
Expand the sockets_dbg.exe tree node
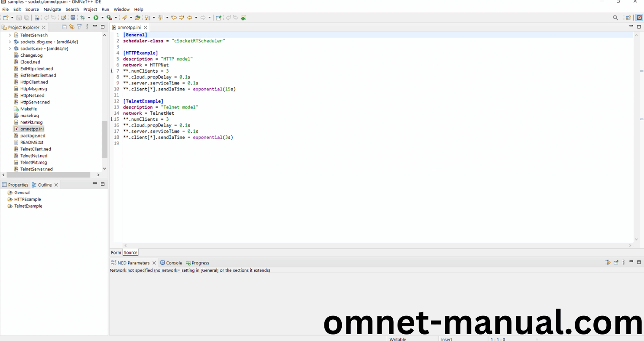[x=10, y=42]
